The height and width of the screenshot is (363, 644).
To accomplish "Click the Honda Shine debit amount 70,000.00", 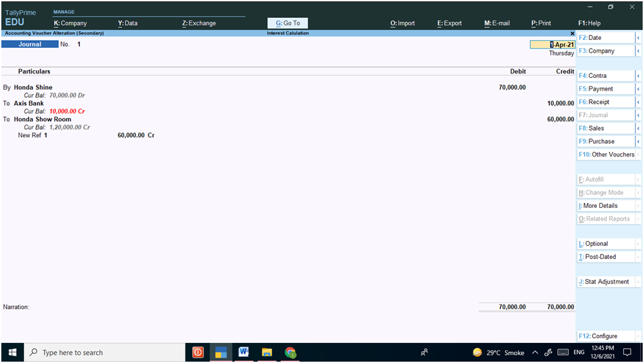I will point(512,87).
